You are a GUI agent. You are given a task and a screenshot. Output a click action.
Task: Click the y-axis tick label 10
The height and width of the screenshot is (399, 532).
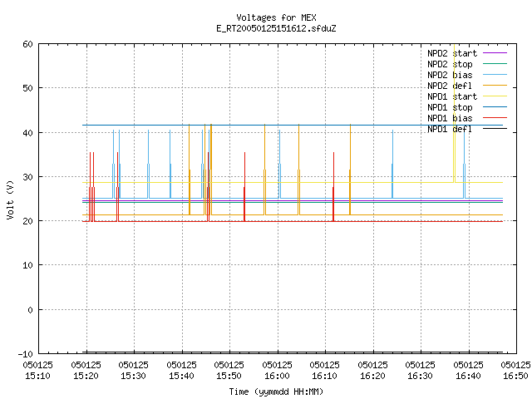point(27,265)
